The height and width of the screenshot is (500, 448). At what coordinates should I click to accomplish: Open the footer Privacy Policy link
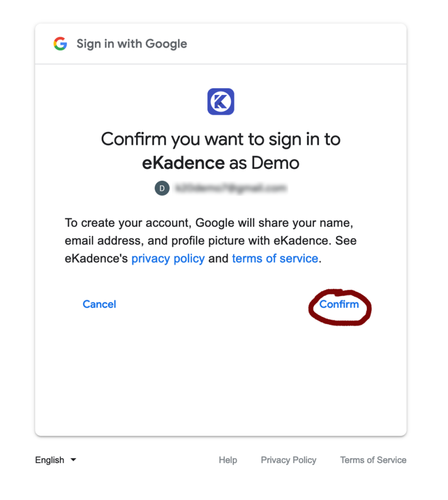tap(289, 460)
